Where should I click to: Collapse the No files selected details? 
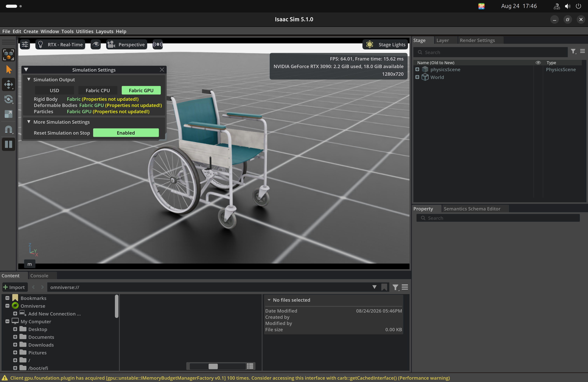pos(269,300)
